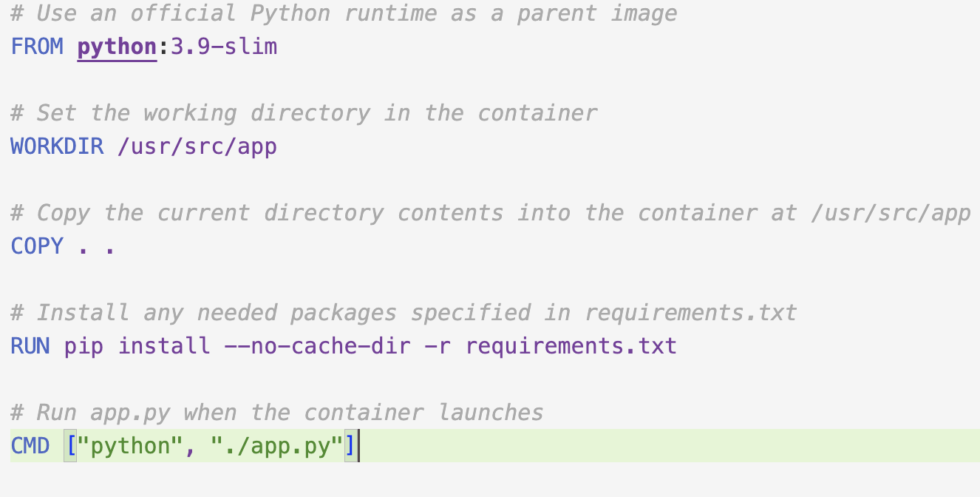
Task: Click the path '/usr/src/app' after WORKDIR
Action: [x=197, y=146]
